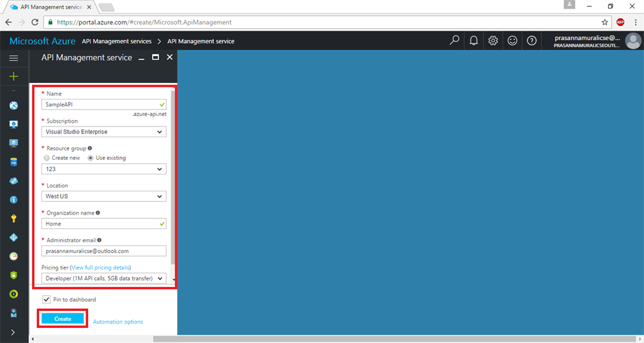Open the hamburger menu in Azure sidebar
Screen dimensions: 644x343
tap(14, 58)
